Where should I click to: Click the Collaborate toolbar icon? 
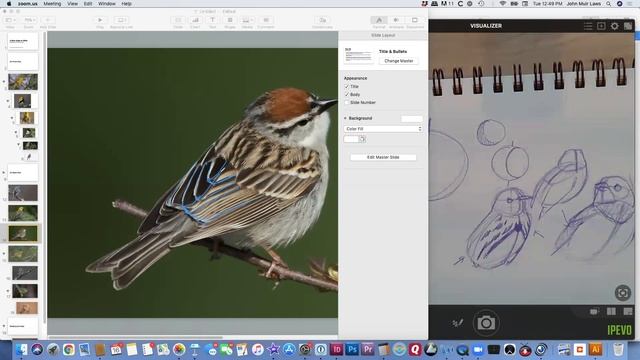322,20
